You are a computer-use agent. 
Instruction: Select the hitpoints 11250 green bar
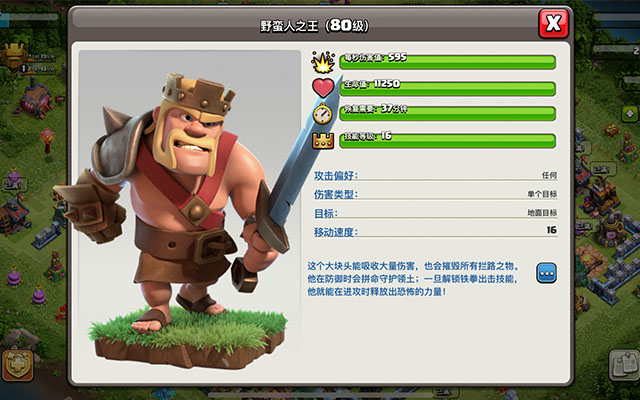click(447, 88)
